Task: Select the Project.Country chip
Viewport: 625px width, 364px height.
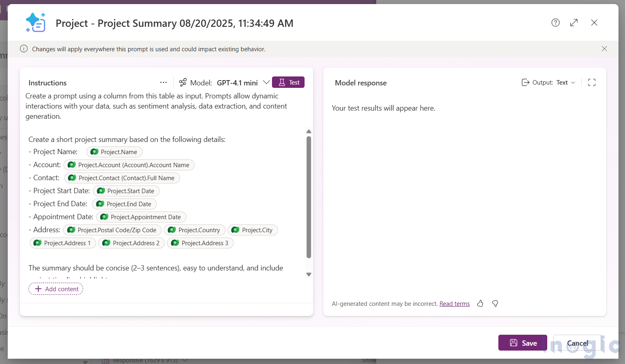Action: click(194, 230)
